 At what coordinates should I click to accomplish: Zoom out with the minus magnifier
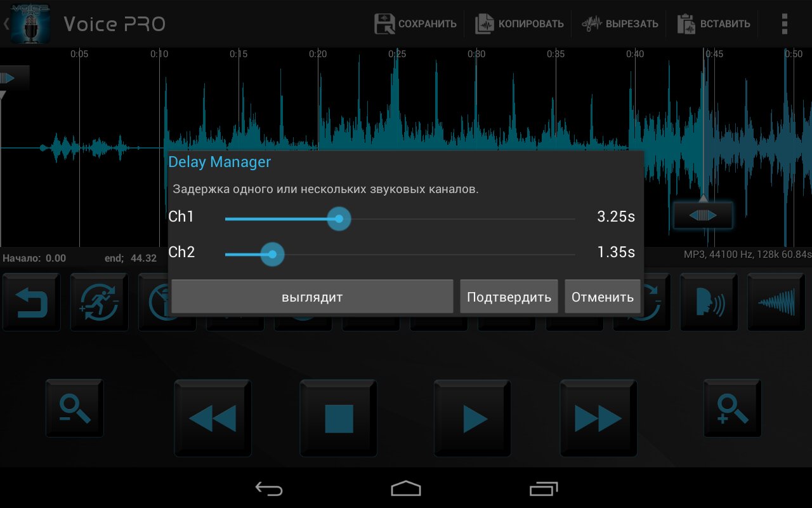tap(75, 408)
